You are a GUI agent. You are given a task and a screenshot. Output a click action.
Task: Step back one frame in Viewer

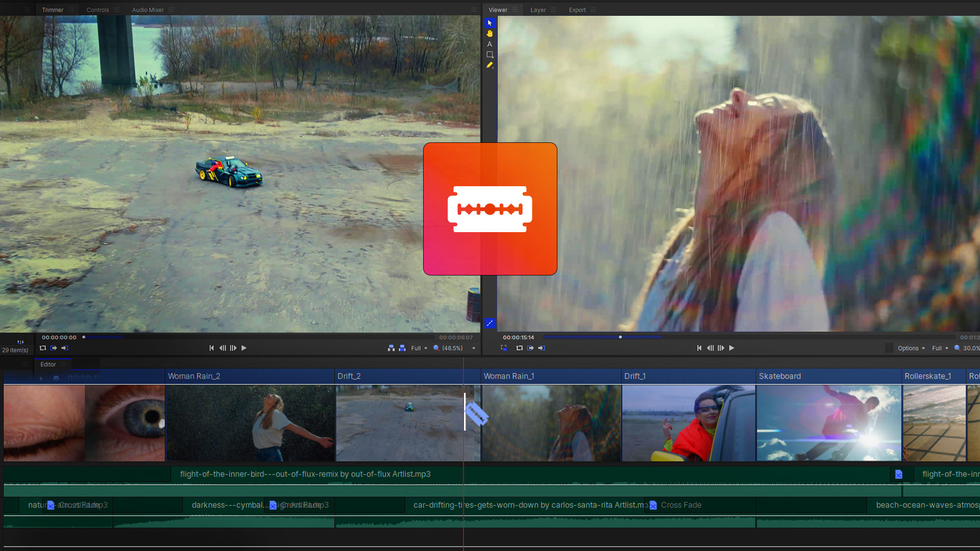point(710,348)
